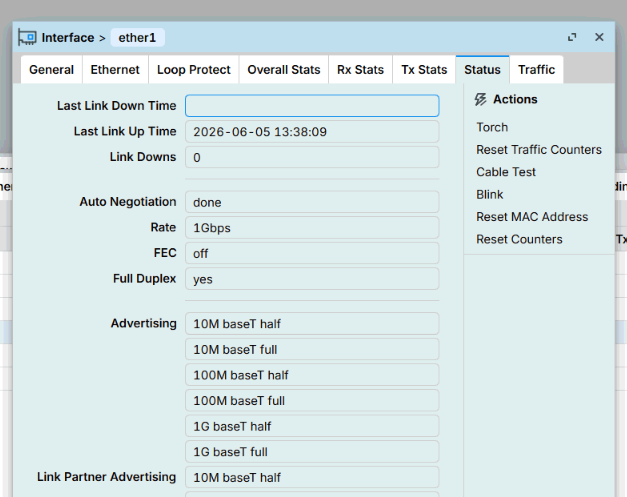This screenshot has height=497, width=627.
Task: Start a Cable Test
Action: click(505, 172)
